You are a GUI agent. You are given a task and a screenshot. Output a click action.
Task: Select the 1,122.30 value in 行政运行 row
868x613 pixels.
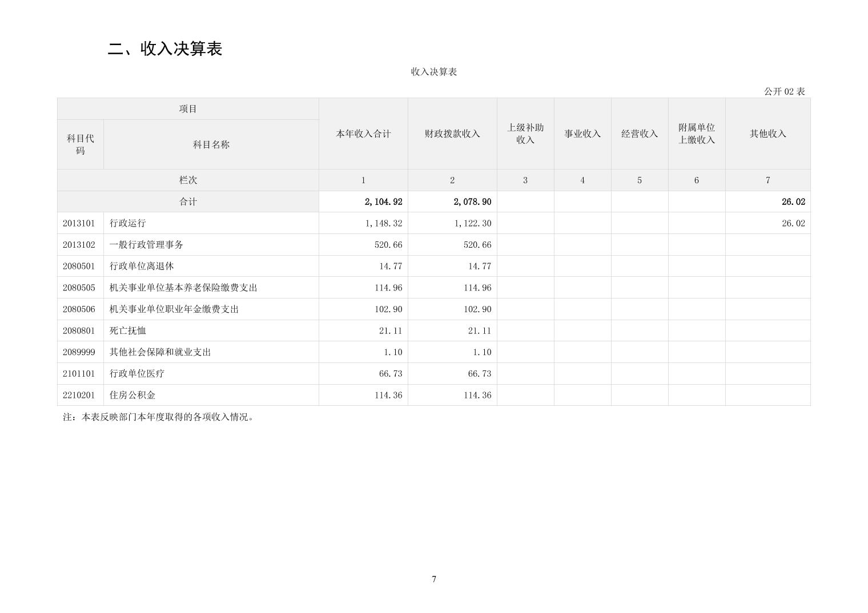pyautogui.click(x=473, y=223)
